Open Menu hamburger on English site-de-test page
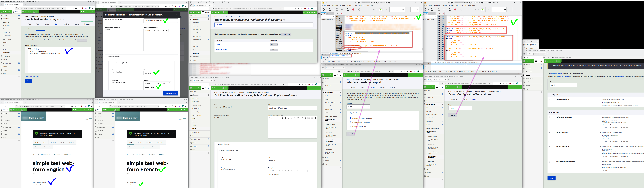Viewport: 644px width, 188px height. click(x=88, y=119)
